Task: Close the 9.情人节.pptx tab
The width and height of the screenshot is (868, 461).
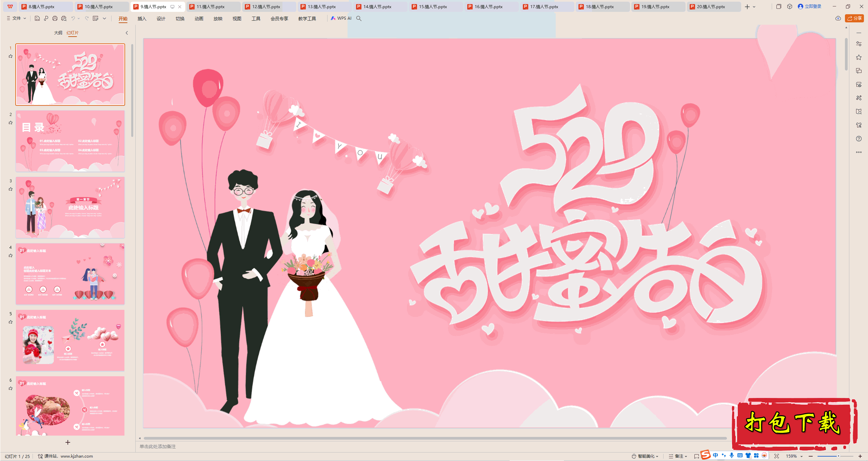Action: click(180, 7)
